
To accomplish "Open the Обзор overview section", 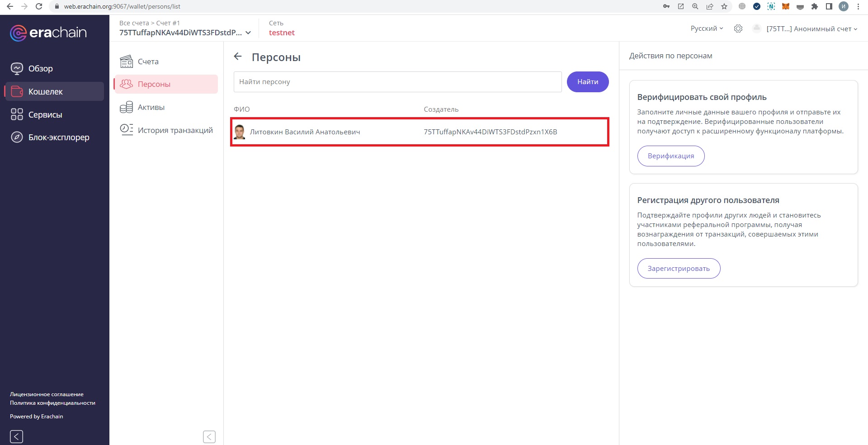I will coord(41,69).
